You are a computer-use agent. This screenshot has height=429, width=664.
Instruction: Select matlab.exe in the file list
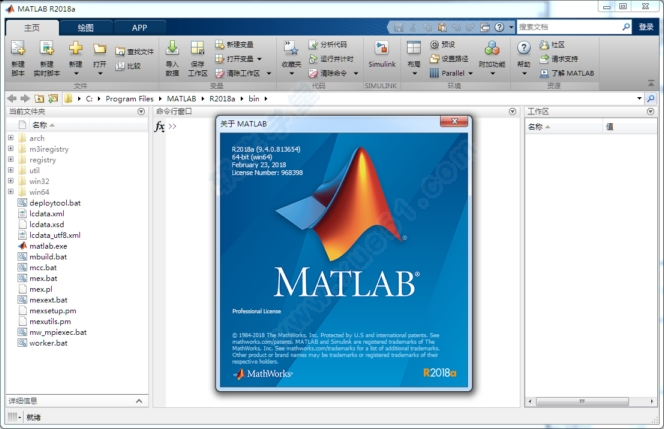click(48, 246)
